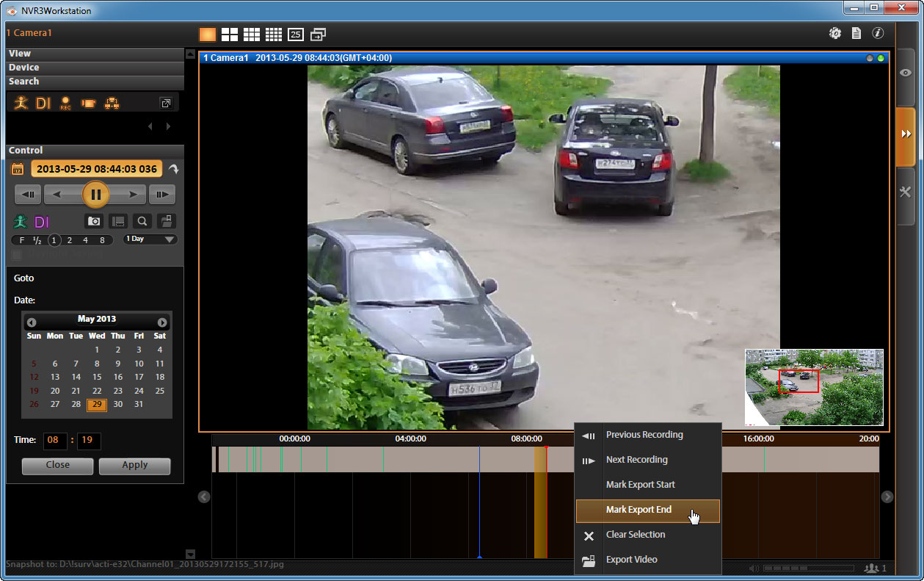Open the settings gear icon

(834, 33)
